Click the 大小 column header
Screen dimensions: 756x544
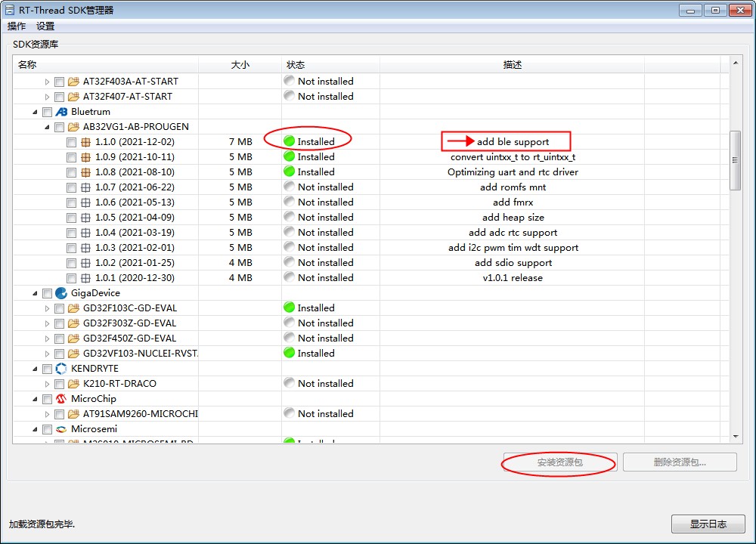click(240, 64)
